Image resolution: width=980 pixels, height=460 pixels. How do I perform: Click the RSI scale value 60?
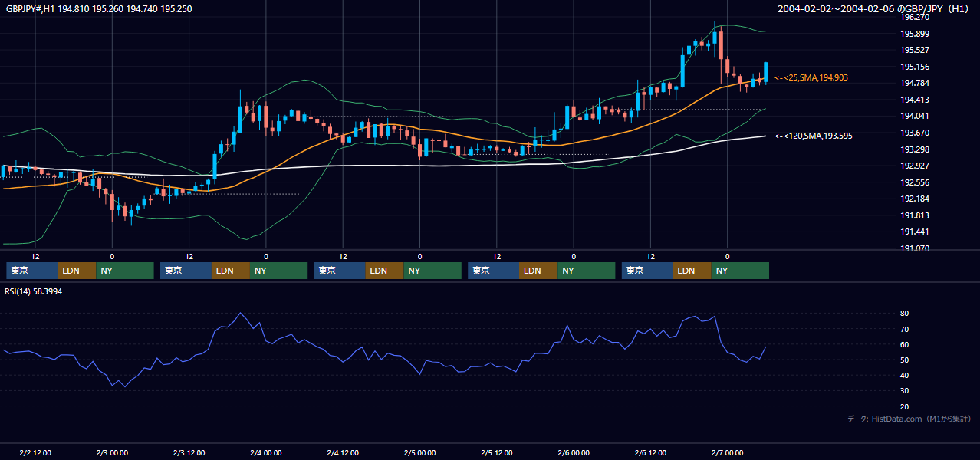click(905, 344)
